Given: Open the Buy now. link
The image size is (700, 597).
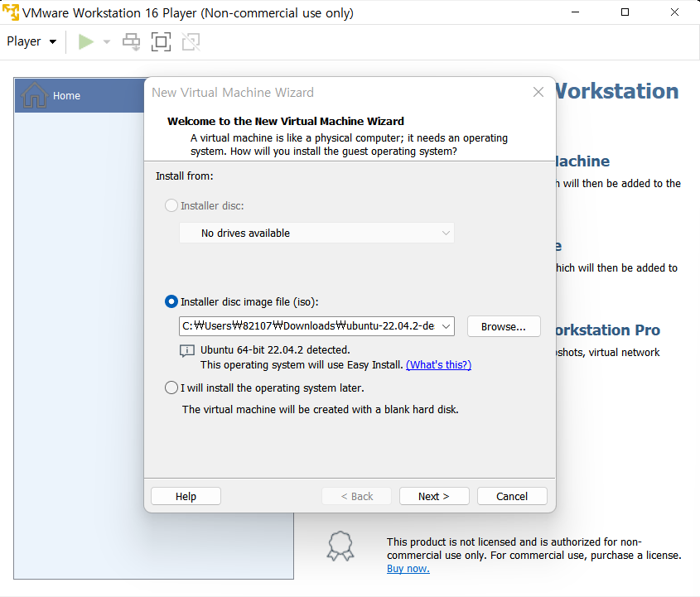Looking at the screenshot, I should [x=408, y=569].
